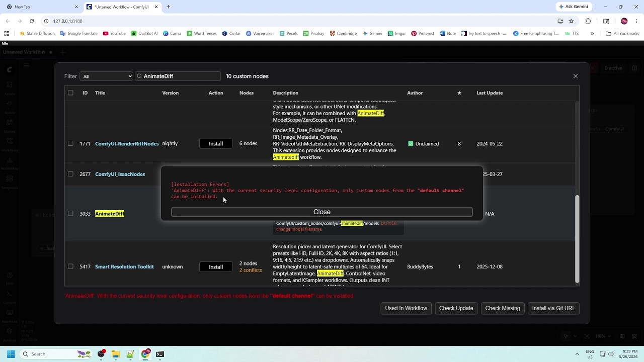Open the Filter dropdown set to All
This screenshot has width=644, height=362.
106,76
